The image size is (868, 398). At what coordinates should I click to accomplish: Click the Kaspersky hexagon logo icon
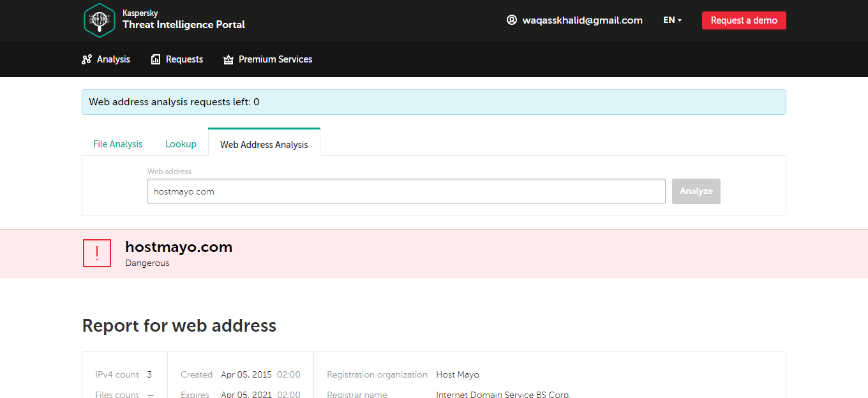99,20
